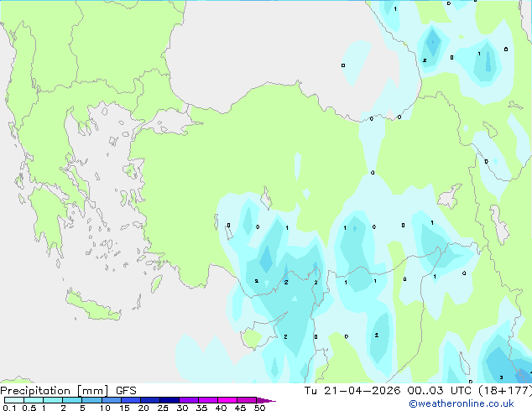Click the 'Precipitation [mm]' title text
The image size is (532, 411).
(x=55, y=391)
